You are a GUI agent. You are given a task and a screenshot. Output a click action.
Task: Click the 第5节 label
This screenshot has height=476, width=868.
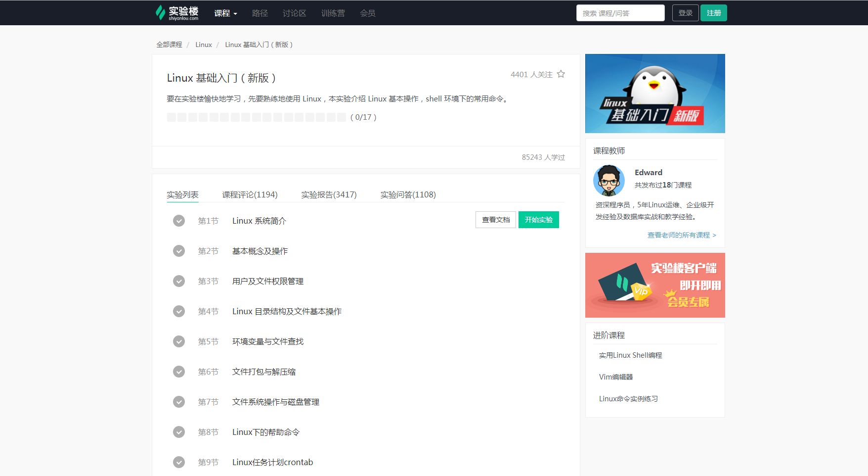pos(208,341)
